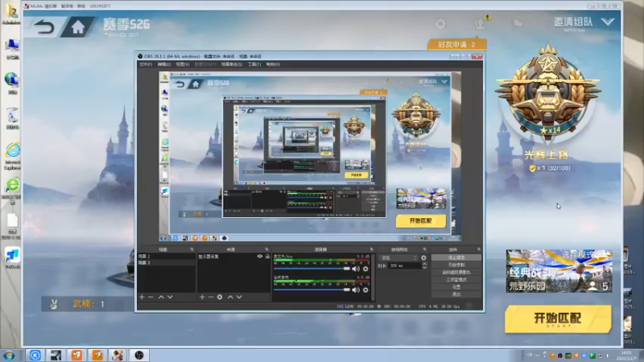644x362 pixels.
Task: Open OBS Studio from the taskbar
Action: (x=138, y=355)
